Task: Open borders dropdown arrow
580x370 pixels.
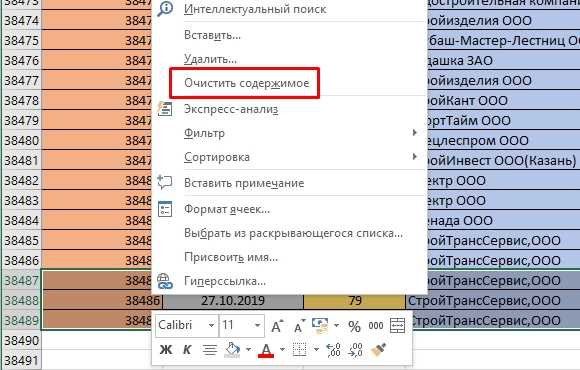Action: [316, 350]
